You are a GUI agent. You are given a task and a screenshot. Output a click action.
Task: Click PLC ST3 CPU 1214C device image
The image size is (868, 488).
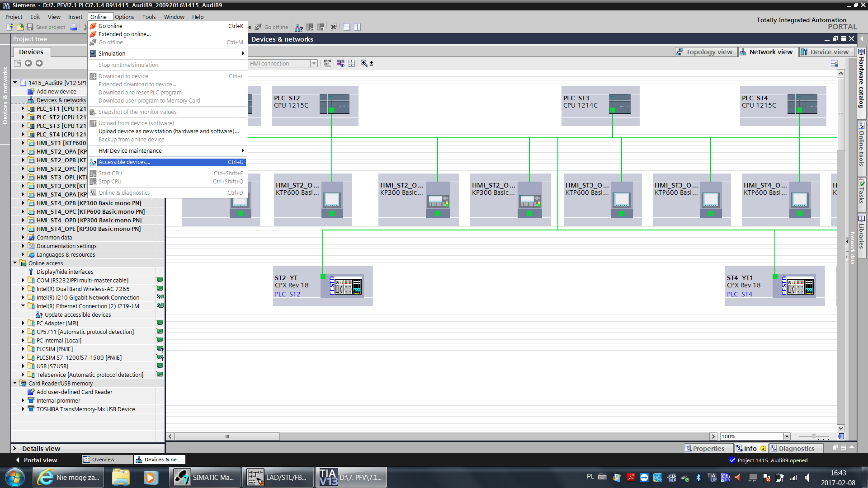coord(619,103)
